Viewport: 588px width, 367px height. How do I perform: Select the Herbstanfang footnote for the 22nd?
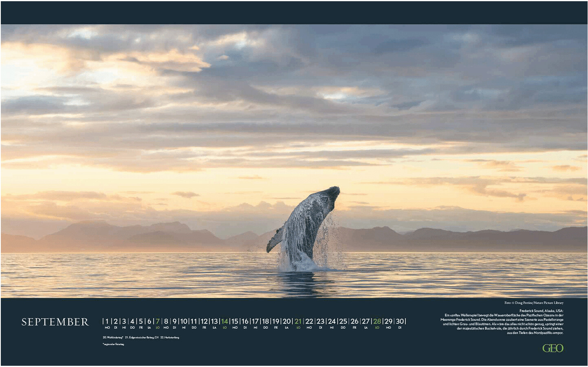(x=170, y=338)
